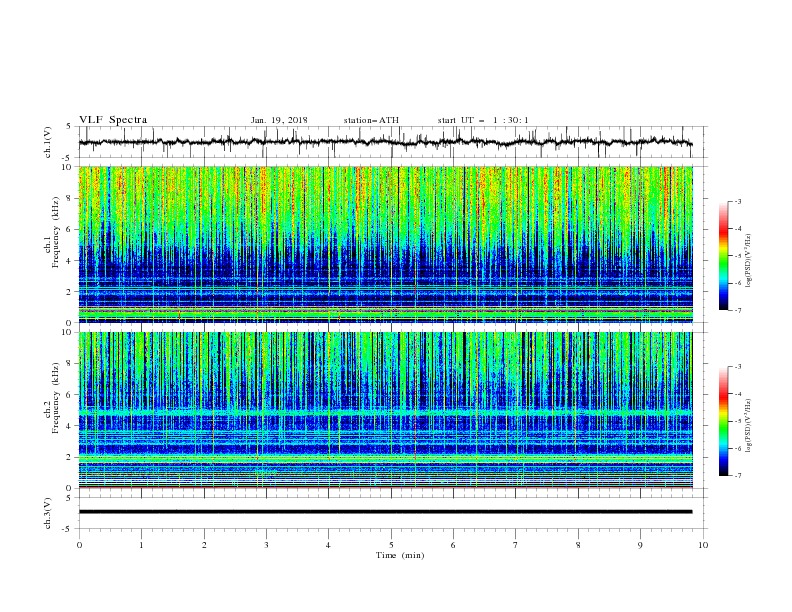Click time-axis tick label "9"

coord(640,545)
